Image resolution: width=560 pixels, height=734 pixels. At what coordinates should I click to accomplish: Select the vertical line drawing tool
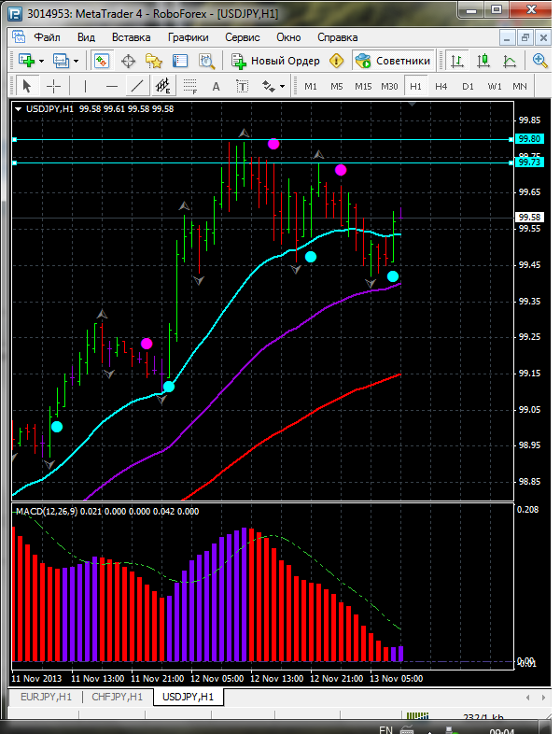click(x=85, y=86)
